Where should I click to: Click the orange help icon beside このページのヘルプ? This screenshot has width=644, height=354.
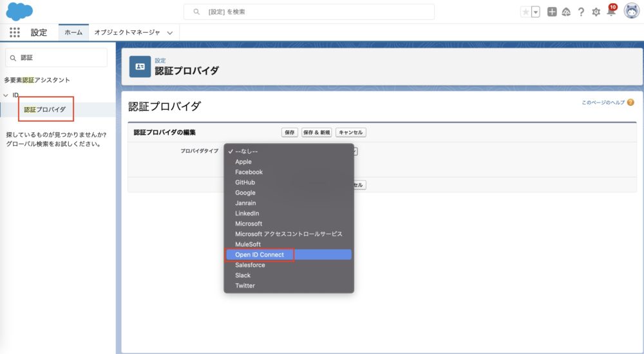coord(630,103)
